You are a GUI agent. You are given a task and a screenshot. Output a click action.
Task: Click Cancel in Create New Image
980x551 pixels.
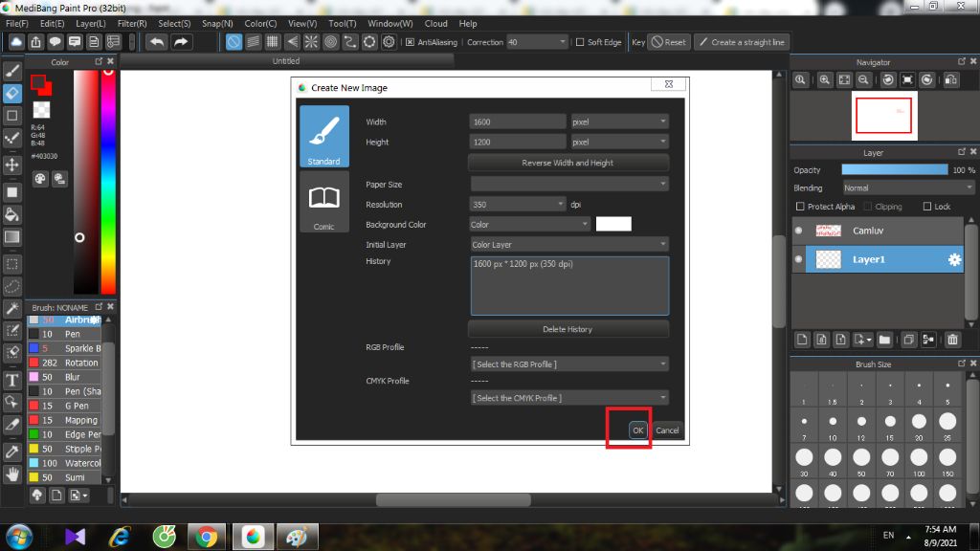click(667, 430)
